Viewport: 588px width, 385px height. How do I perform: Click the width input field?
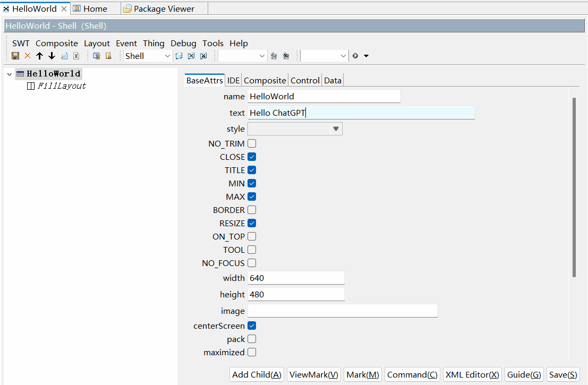point(296,278)
